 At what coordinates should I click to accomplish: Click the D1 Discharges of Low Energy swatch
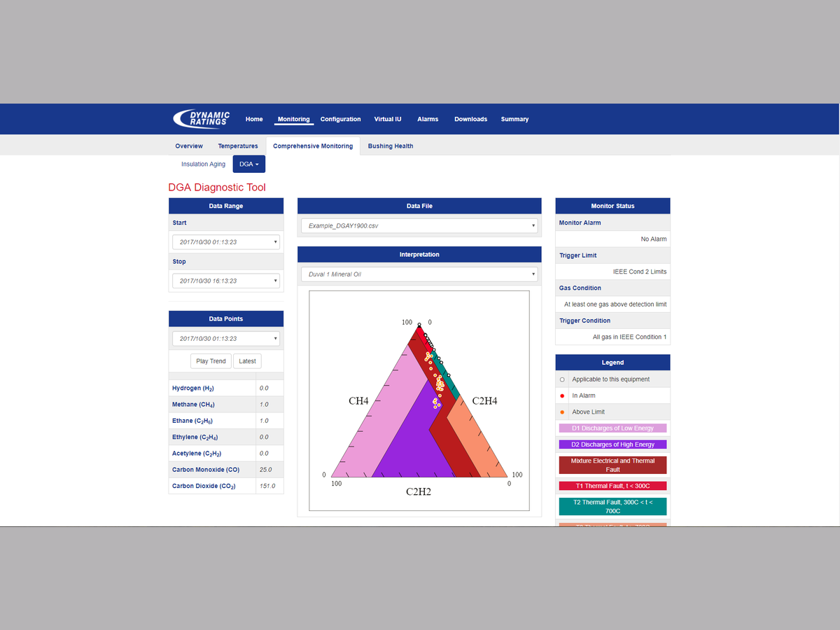click(612, 428)
